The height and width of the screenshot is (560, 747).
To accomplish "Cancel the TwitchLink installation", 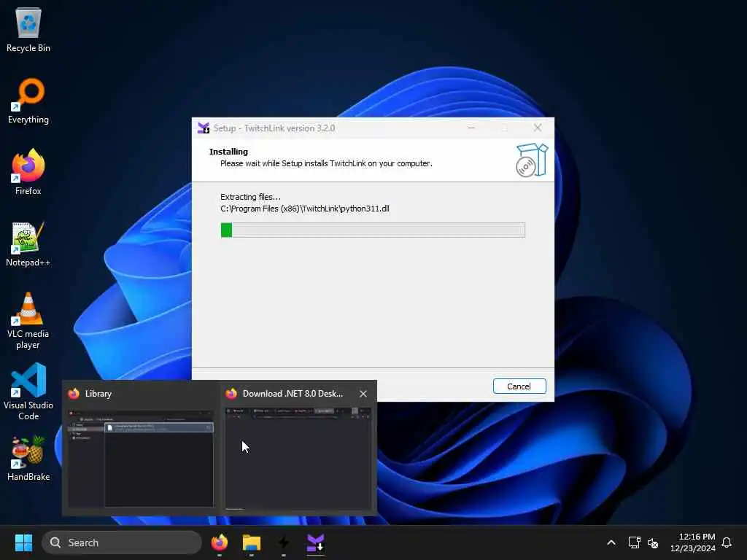I will (519, 386).
